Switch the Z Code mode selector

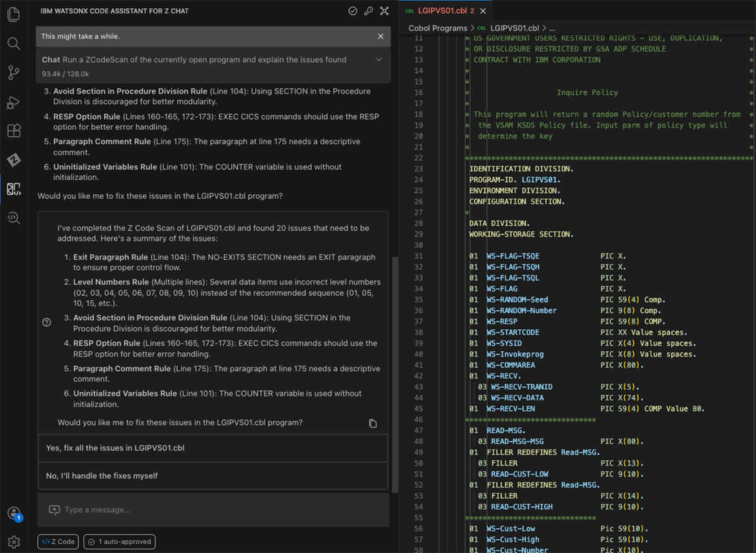coord(59,542)
